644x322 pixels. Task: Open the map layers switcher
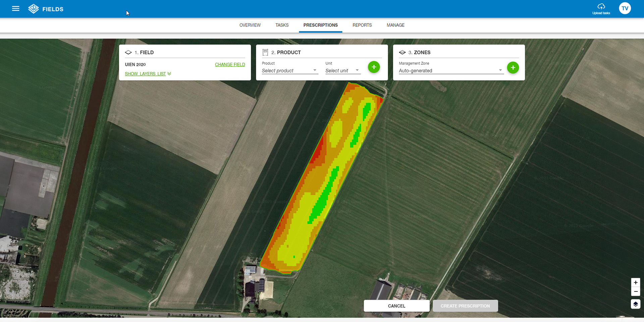635,304
